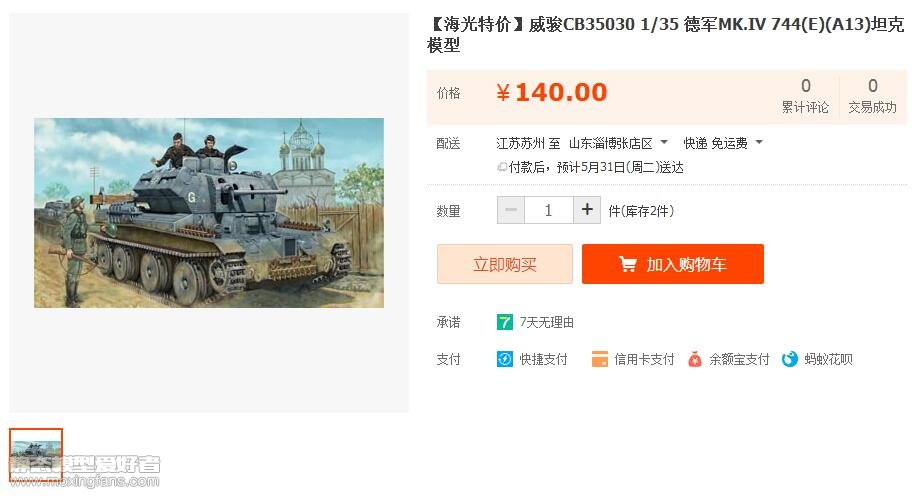This screenshot has height=496, width=913.
Task: Click the green 7-day return icon
Action: point(505,322)
